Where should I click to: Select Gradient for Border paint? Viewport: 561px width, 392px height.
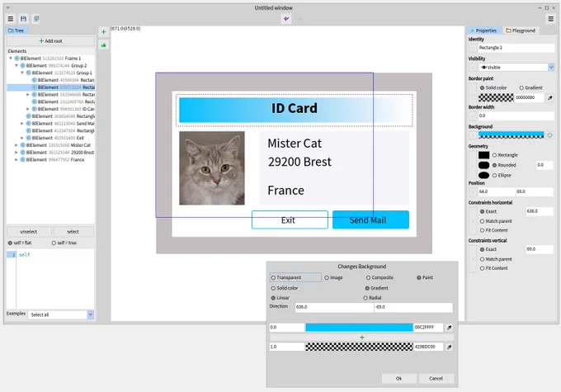(531, 87)
